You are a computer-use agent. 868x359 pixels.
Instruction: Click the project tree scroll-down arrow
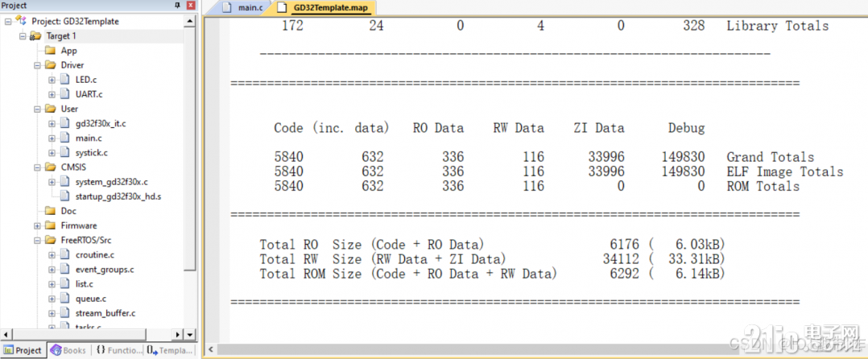pos(190,335)
